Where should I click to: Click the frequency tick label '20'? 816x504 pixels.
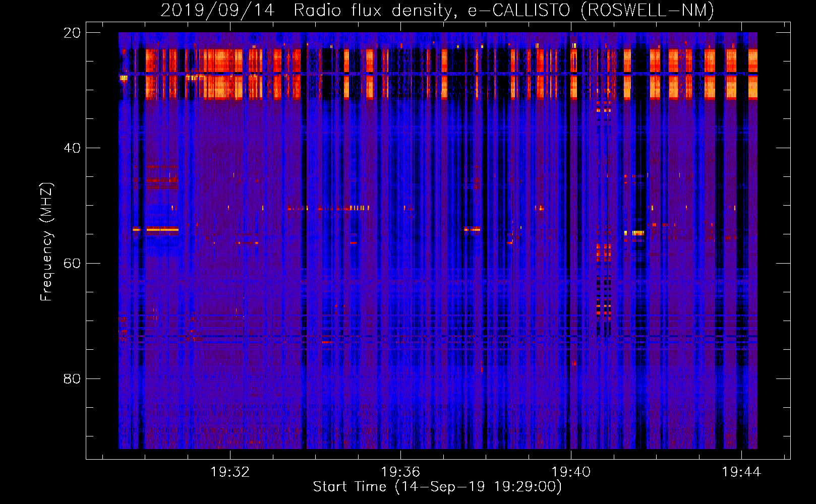point(72,33)
